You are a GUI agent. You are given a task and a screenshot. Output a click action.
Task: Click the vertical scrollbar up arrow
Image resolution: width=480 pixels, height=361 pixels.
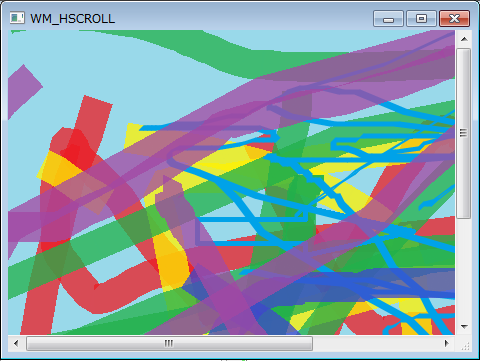click(464, 39)
